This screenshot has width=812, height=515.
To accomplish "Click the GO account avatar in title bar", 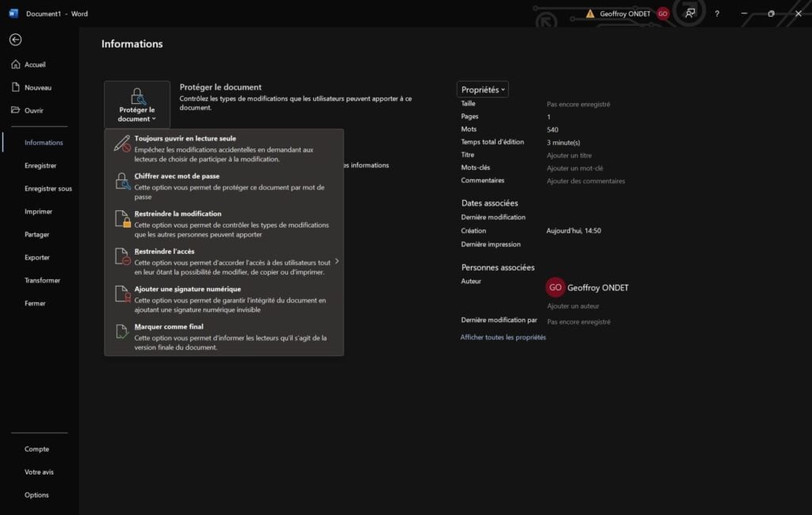I will 663,13.
